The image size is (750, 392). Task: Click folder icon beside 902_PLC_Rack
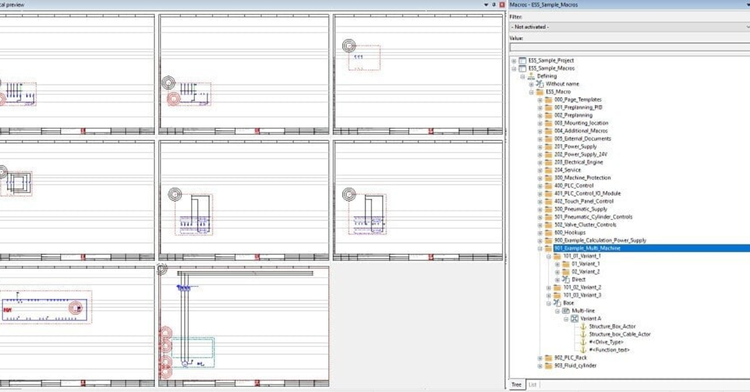[548, 358]
